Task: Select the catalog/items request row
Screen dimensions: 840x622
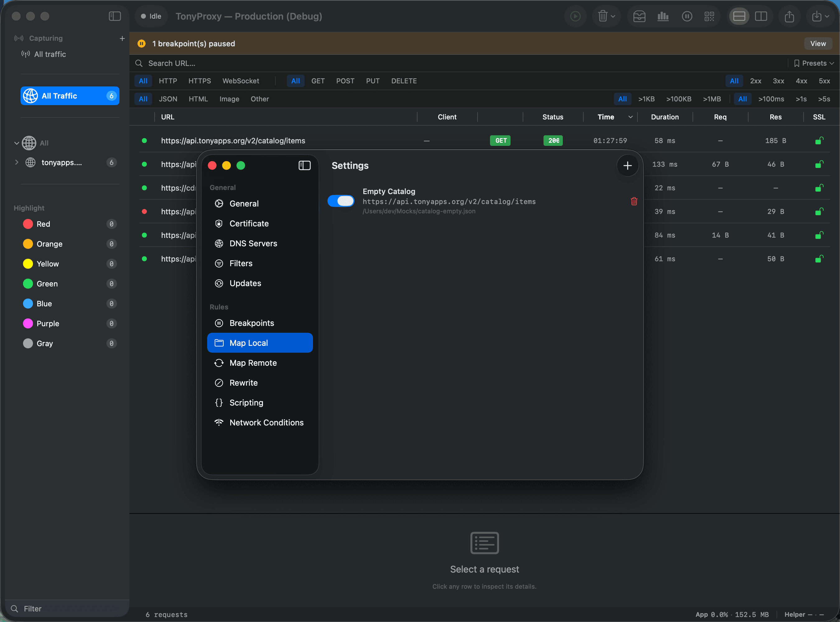Action: pyautogui.click(x=484, y=141)
